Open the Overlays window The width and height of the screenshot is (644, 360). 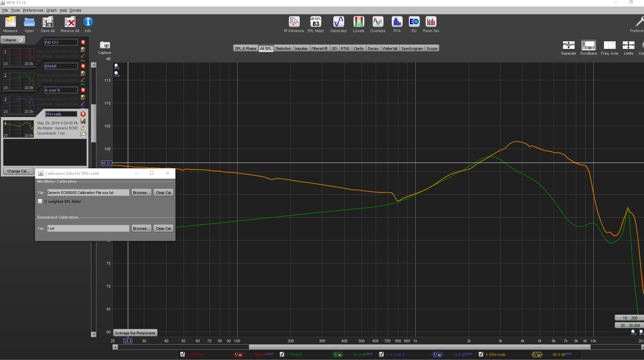coord(378,25)
